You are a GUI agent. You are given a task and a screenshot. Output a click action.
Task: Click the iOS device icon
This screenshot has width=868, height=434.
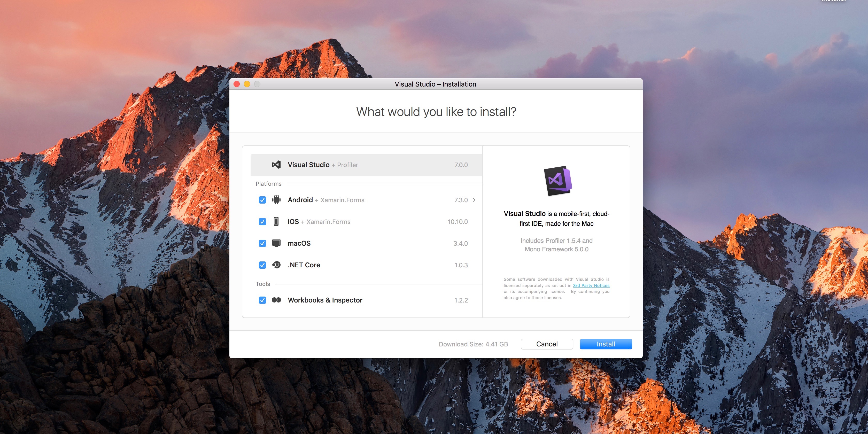click(276, 221)
